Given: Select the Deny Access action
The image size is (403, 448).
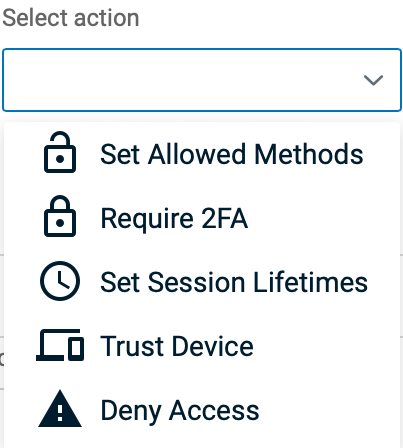Looking at the screenshot, I should pos(202,410).
